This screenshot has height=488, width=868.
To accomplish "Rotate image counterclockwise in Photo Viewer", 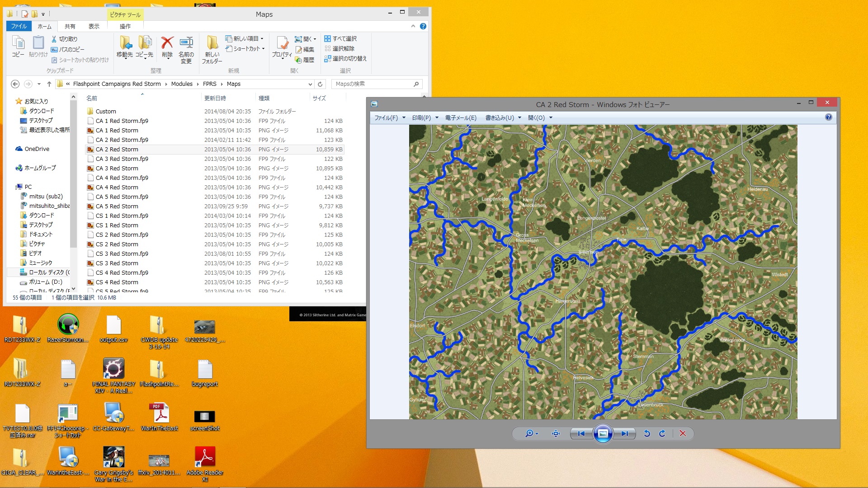I will 647,433.
